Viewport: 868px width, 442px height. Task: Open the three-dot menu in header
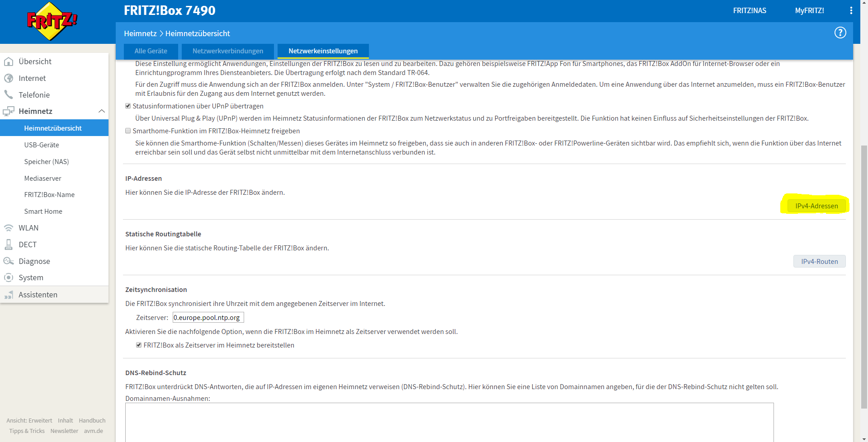[851, 10]
